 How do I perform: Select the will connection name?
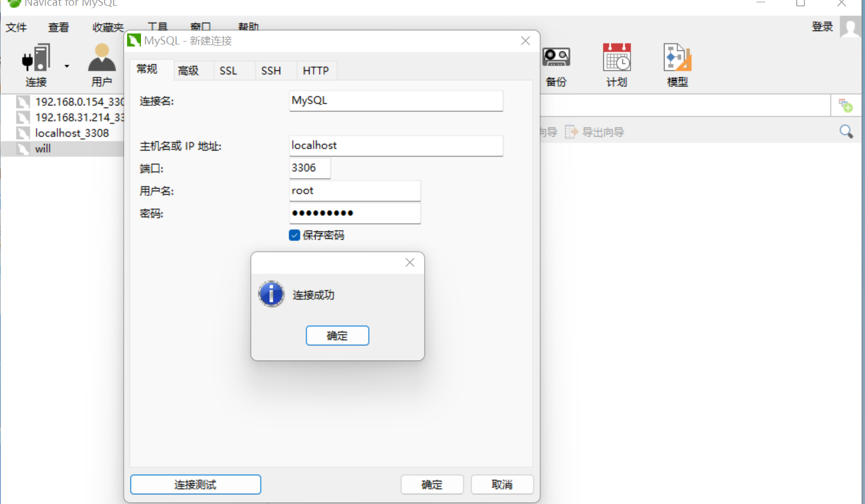pos(43,149)
